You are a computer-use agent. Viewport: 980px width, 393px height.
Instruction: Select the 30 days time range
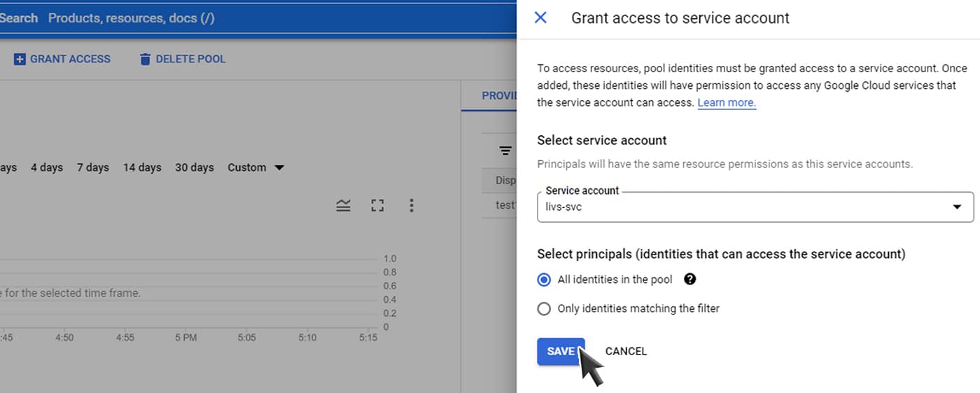pos(195,167)
